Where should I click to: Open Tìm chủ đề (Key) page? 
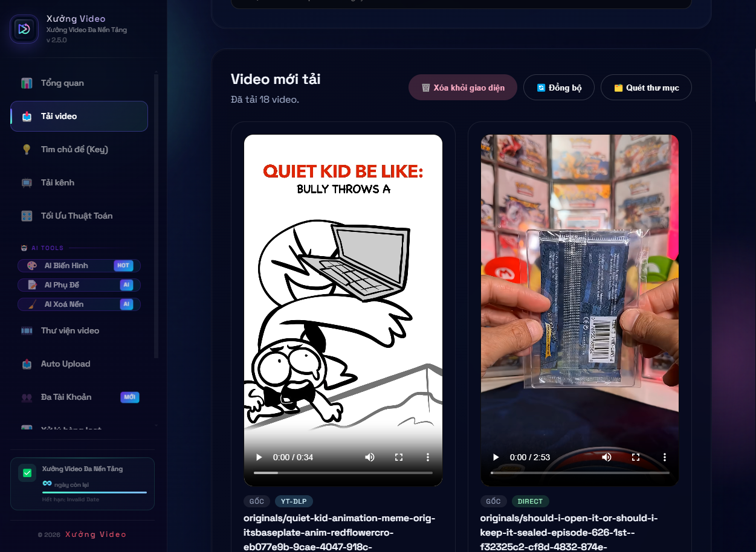[79, 150]
